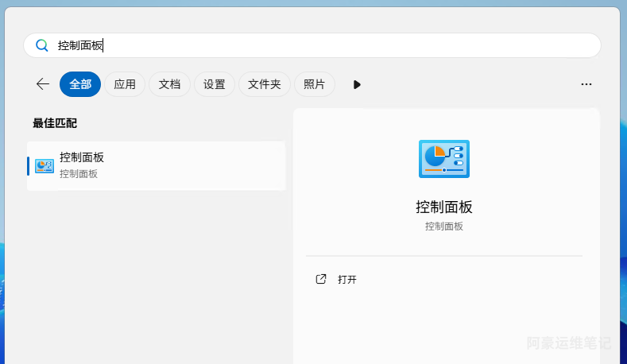This screenshot has height=364, width=627.
Task: Select the 全部 filter tab
Action: click(80, 84)
